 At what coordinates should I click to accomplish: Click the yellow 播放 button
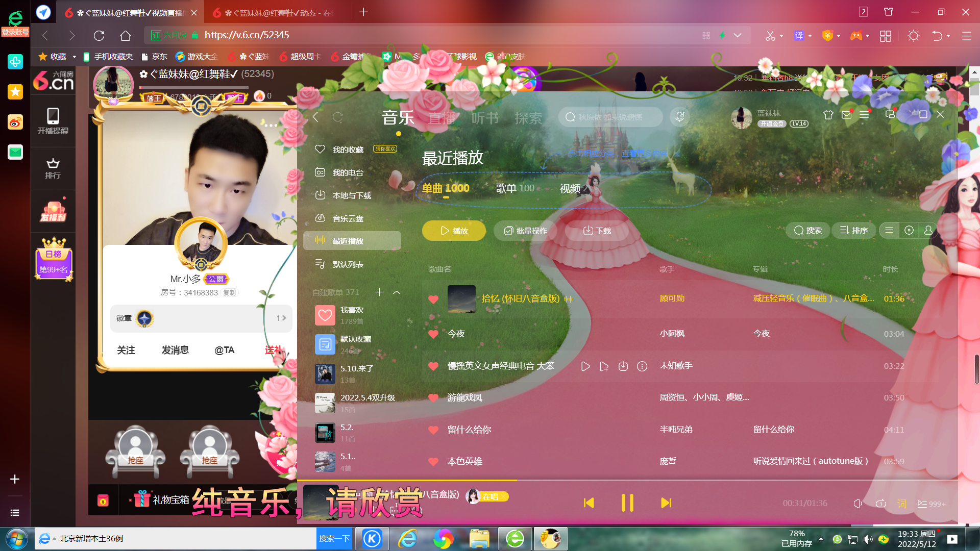pyautogui.click(x=454, y=231)
